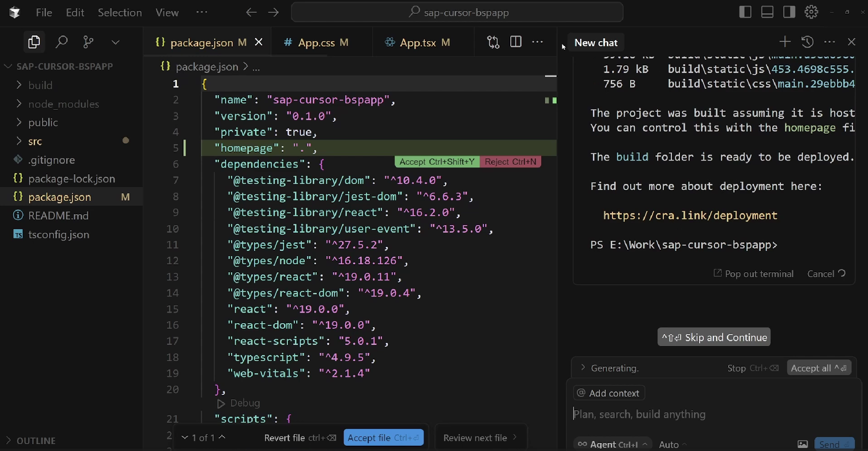
Task: Open .gitignore in the explorer
Action: point(71,160)
